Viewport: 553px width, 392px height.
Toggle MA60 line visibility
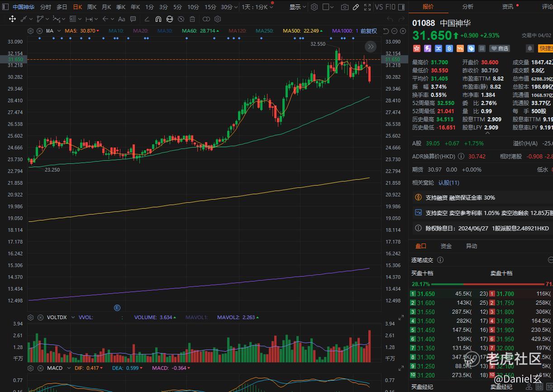click(200, 31)
